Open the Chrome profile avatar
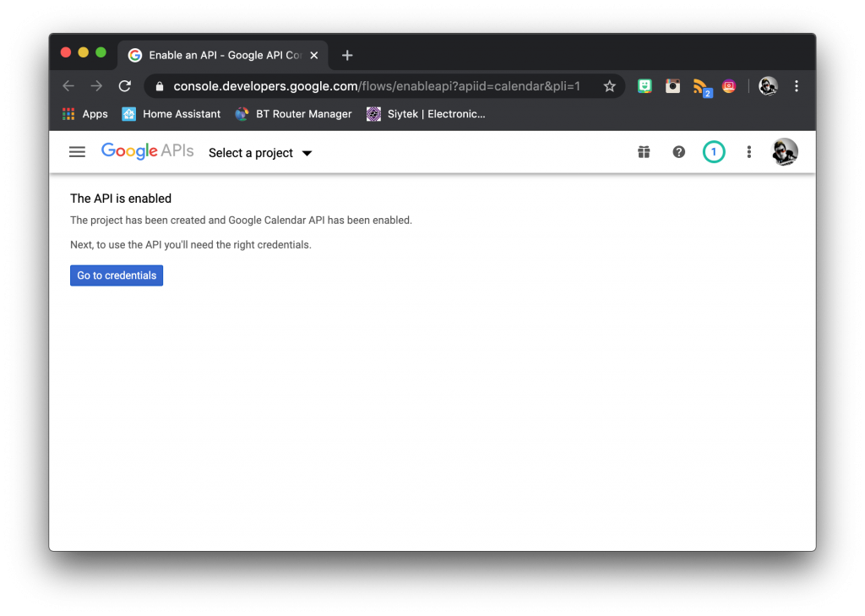 (x=768, y=86)
